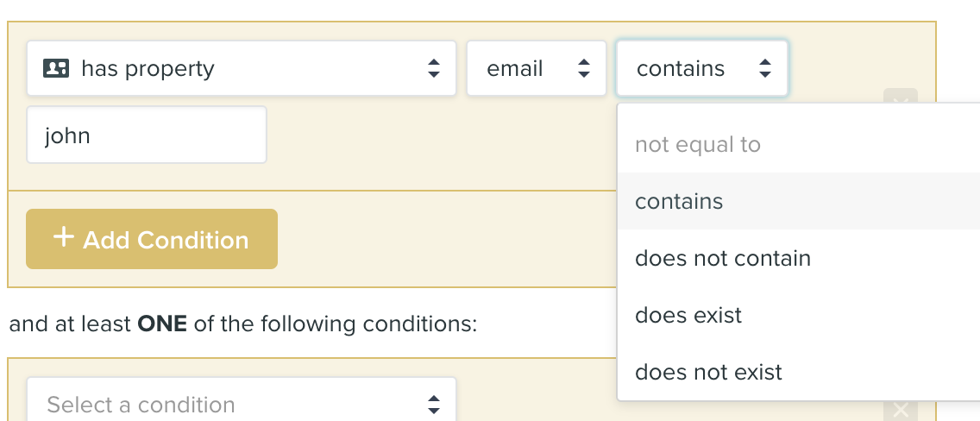The image size is (980, 421).
Task: Remove the second condition with X icon
Action: click(900, 410)
